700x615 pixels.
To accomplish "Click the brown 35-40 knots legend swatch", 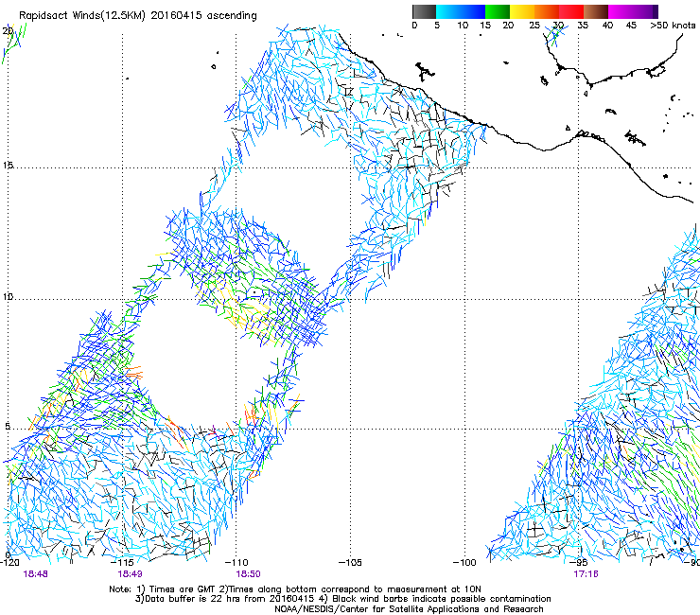I will click(596, 11).
